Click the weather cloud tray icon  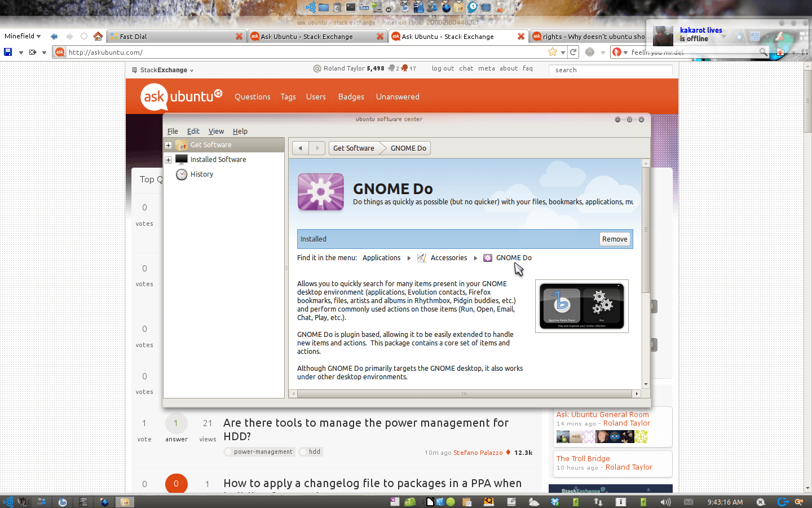click(534, 502)
